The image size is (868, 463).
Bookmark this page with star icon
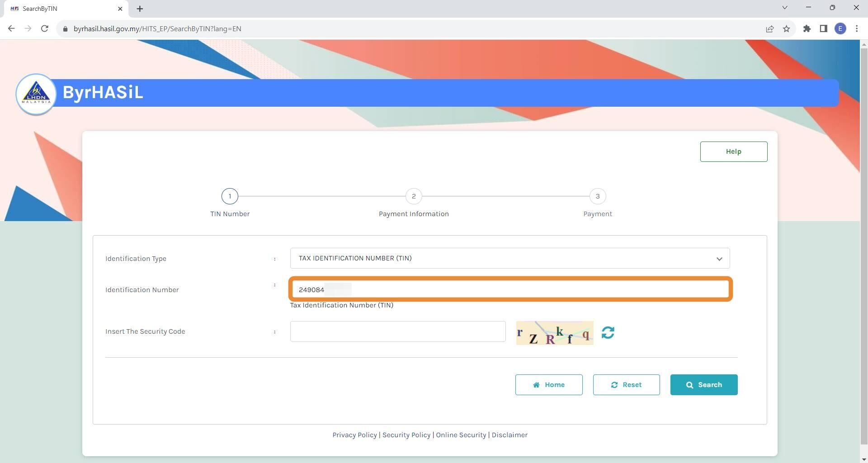[x=787, y=28]
